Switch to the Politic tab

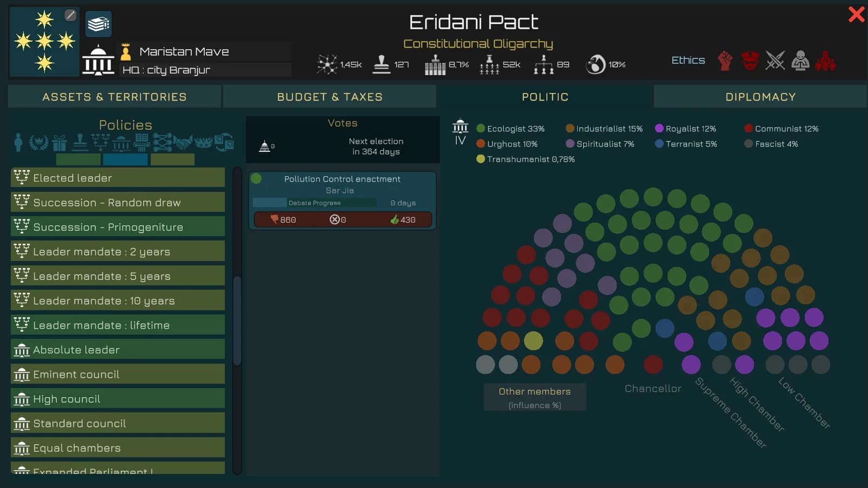tap(545, 97)
